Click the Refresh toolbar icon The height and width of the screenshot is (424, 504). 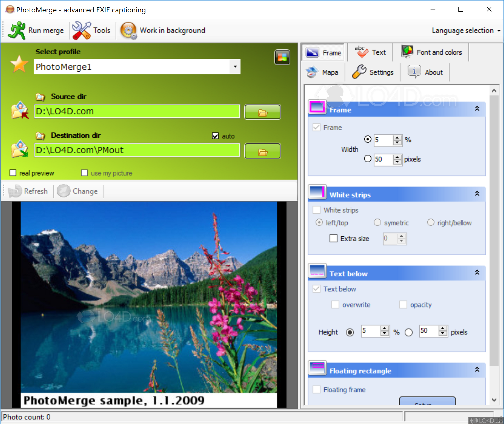click(x=15, y=191)
